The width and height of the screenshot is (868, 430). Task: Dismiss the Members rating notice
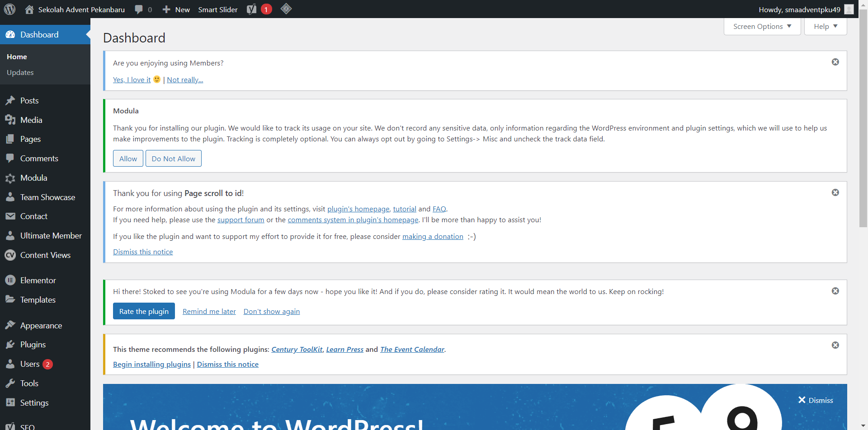pyautogui.click(x=835, y=62)
